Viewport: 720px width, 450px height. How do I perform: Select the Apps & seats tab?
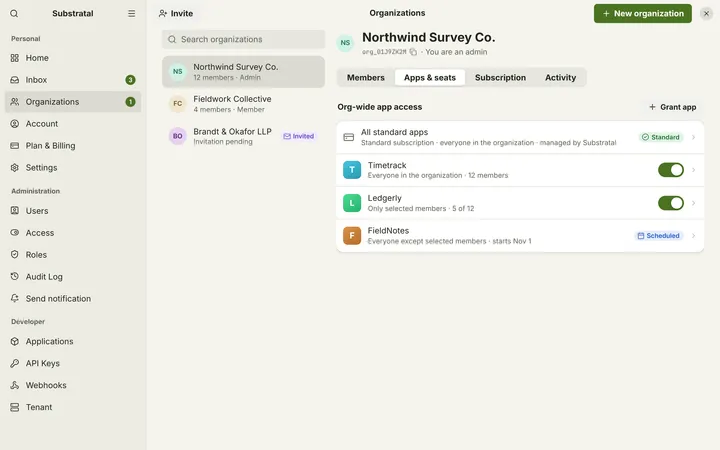(x=430, y=78)
